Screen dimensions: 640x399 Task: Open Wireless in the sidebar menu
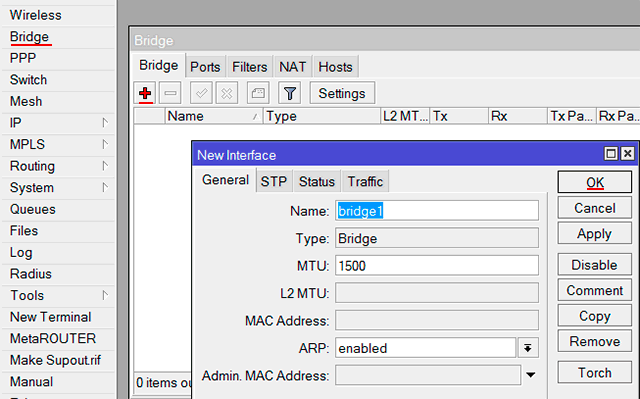(58, 15)
